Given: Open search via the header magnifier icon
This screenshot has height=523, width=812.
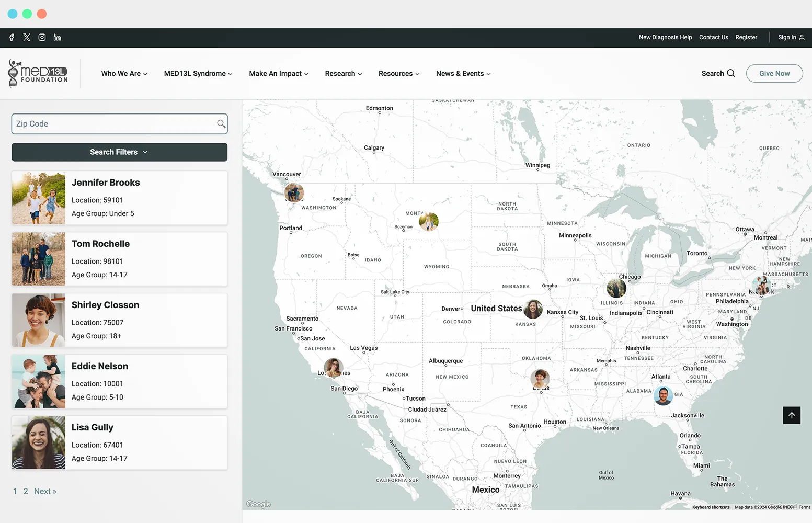Looking at the screenshot, I should pyautogui.click(x=730, y=73).
